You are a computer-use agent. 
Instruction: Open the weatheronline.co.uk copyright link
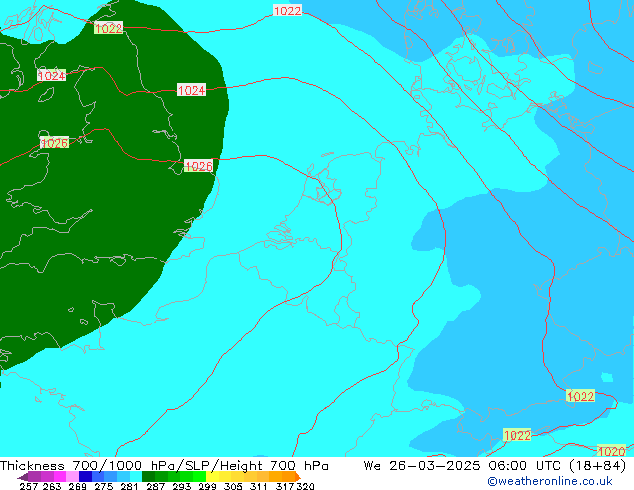tap(550, 481)
